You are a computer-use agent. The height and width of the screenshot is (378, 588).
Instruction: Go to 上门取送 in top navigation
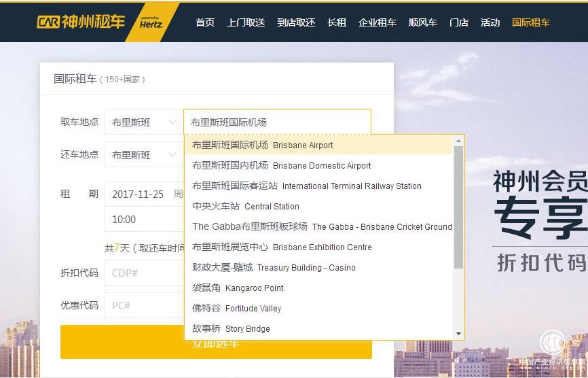246,22
